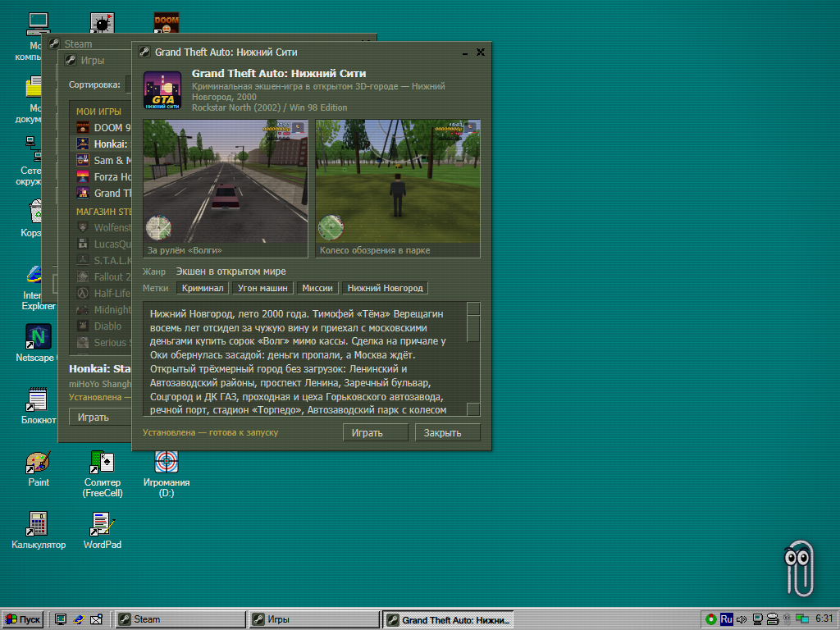Image resolution: width=840 pixels, height=630 pixels.
Task: Select the Wolfenst store icon in Игры window
Action: 83,227
